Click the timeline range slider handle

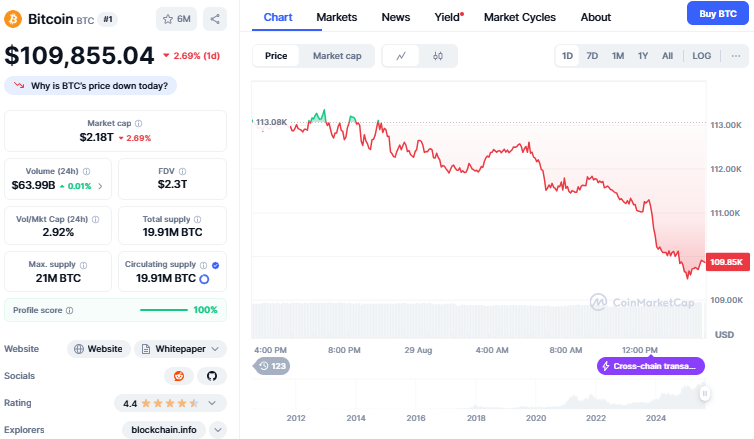click(704, 393)
